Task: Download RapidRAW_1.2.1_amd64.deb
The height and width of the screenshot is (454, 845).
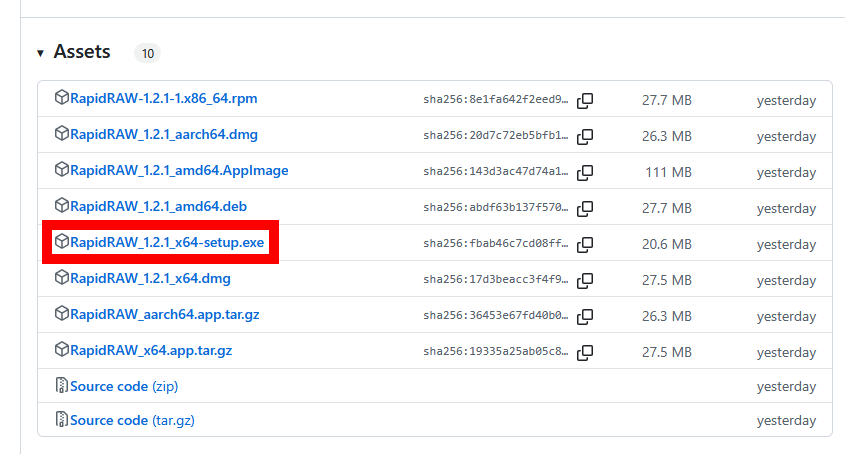Action: [158, 207]
